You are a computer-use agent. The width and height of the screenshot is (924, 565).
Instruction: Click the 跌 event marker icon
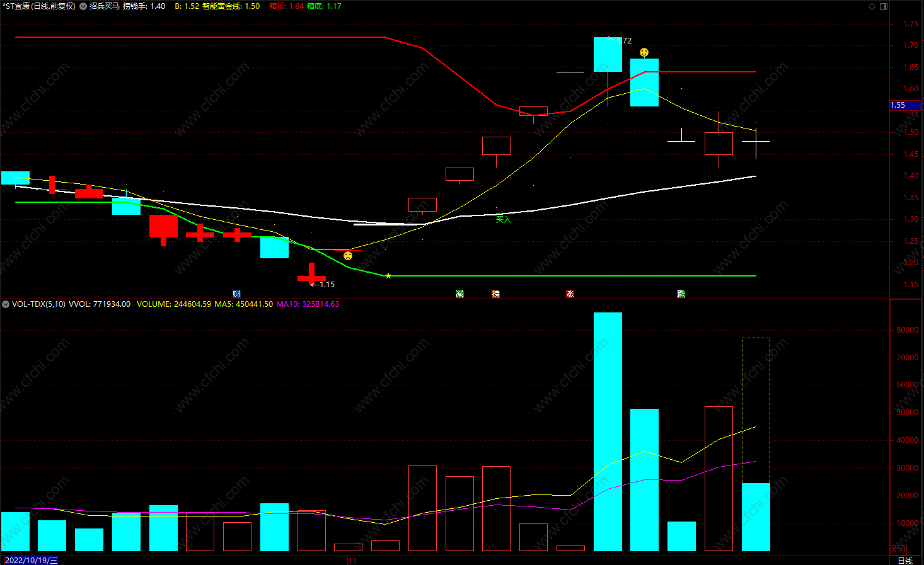[681, 294]
